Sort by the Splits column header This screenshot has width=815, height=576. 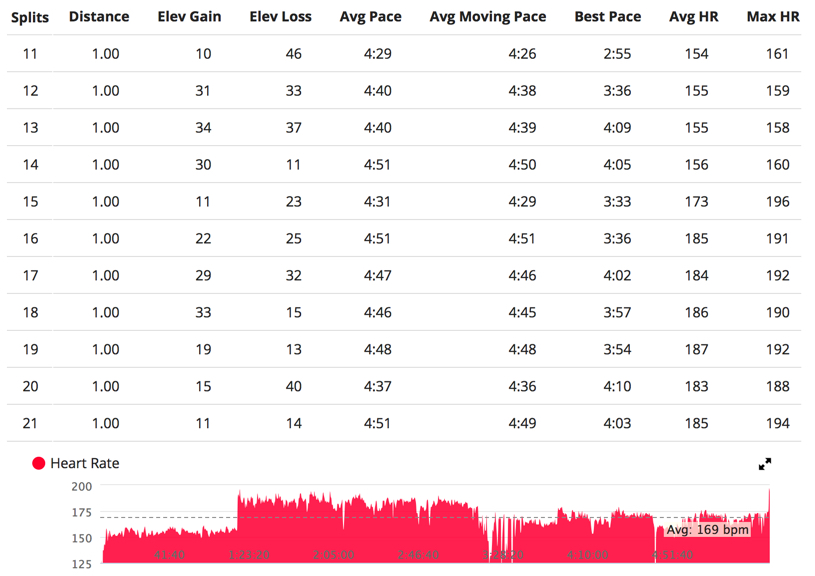point(30,17)
